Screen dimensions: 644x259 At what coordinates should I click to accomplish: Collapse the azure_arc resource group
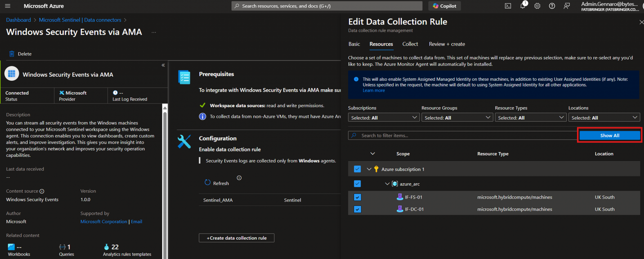click(x=387, y=184)
